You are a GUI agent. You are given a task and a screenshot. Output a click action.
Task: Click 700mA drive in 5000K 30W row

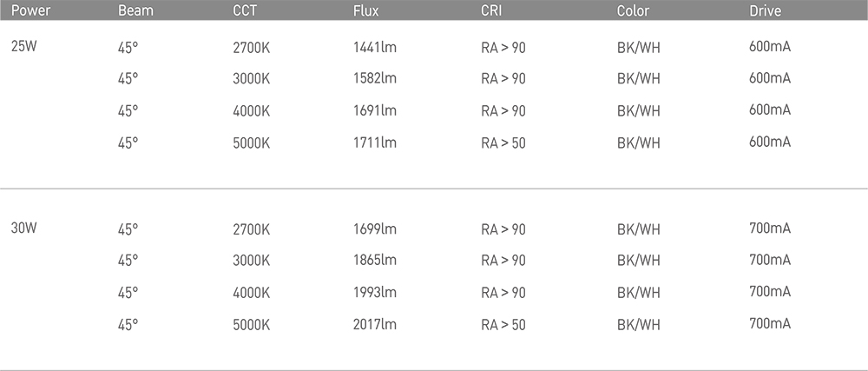[x=770, y=323]
